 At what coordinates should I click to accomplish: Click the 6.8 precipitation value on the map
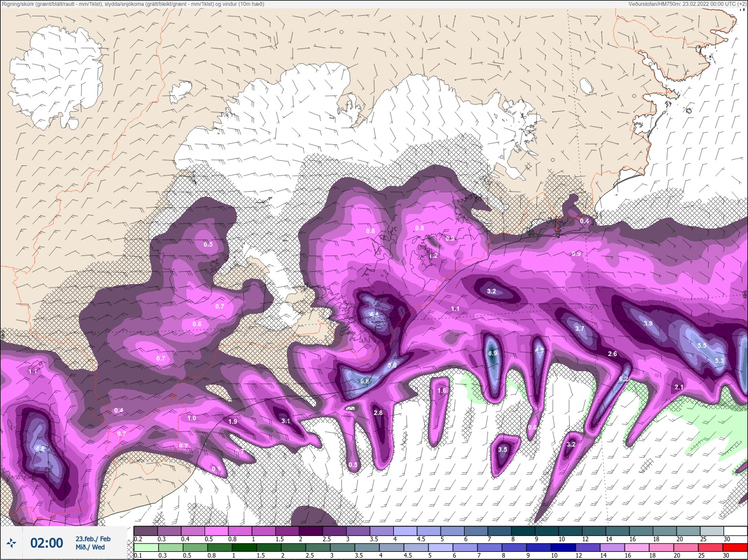[x=365, y=381]
